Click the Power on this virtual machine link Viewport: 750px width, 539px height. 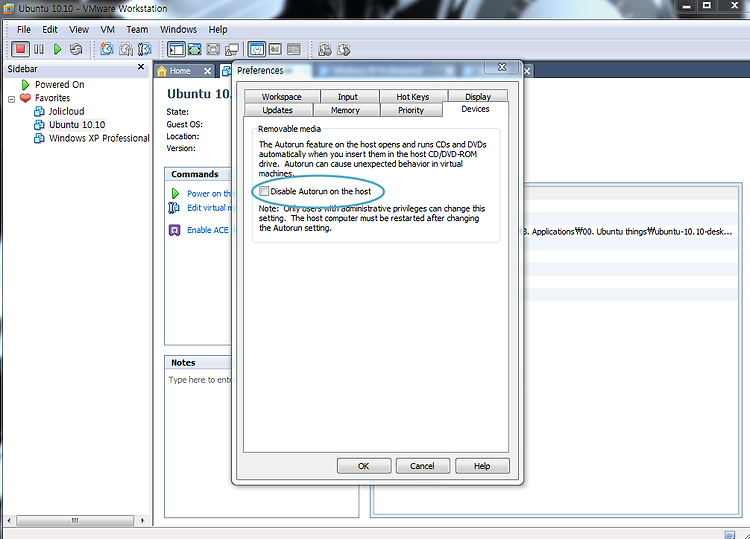tap(209, 194)
